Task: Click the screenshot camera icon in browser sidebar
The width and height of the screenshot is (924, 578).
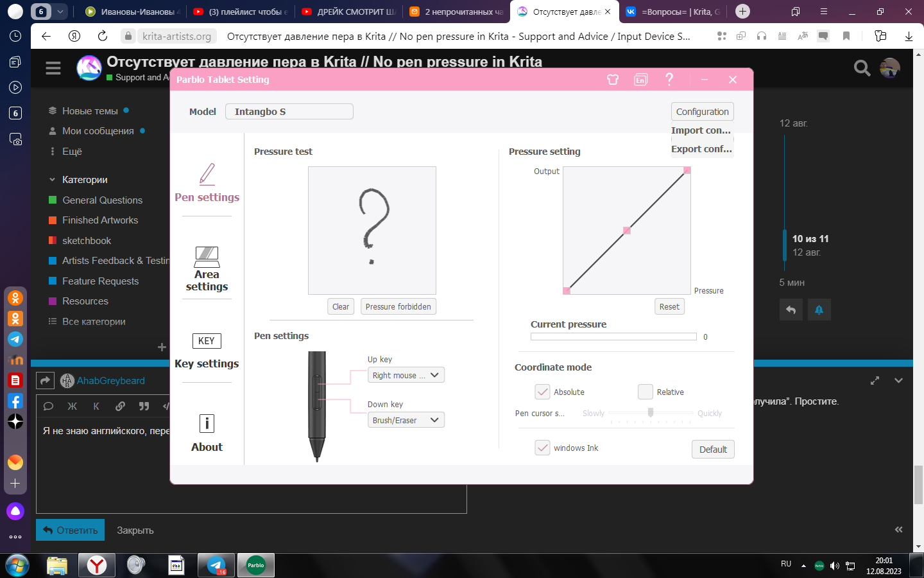Action: [15, 139]
